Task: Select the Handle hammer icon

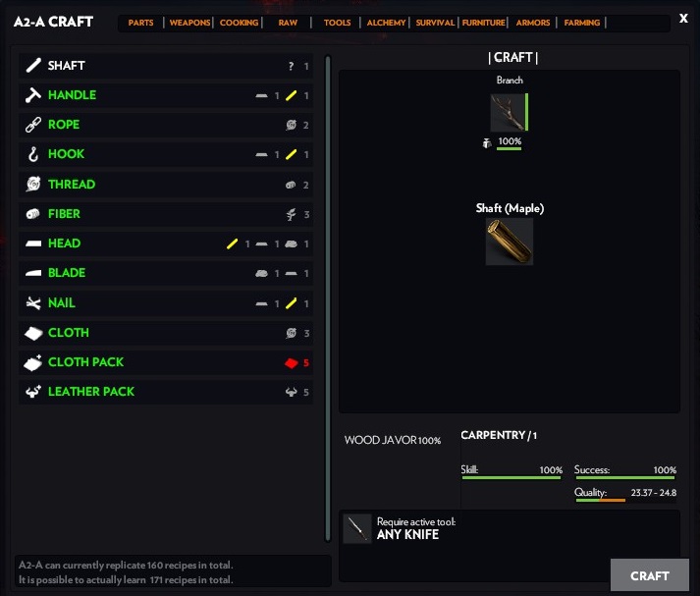Action: pyautogui.click(x=33, y=94)
